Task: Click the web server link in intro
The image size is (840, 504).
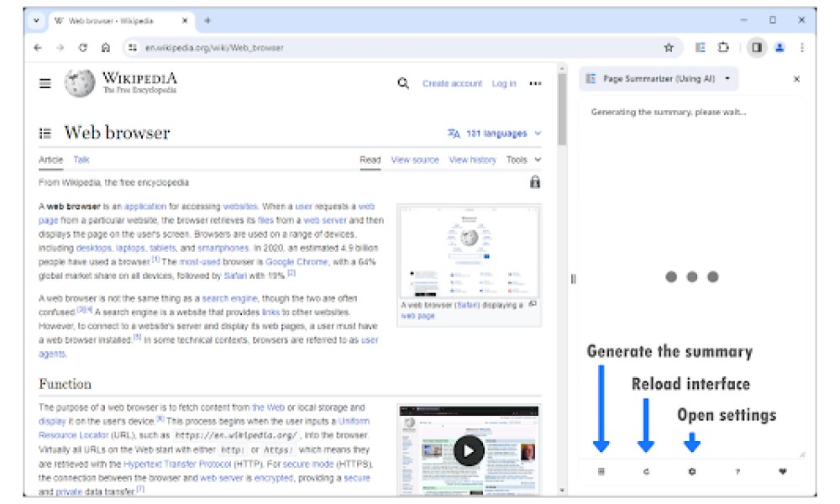Action: tap(325, 220)
